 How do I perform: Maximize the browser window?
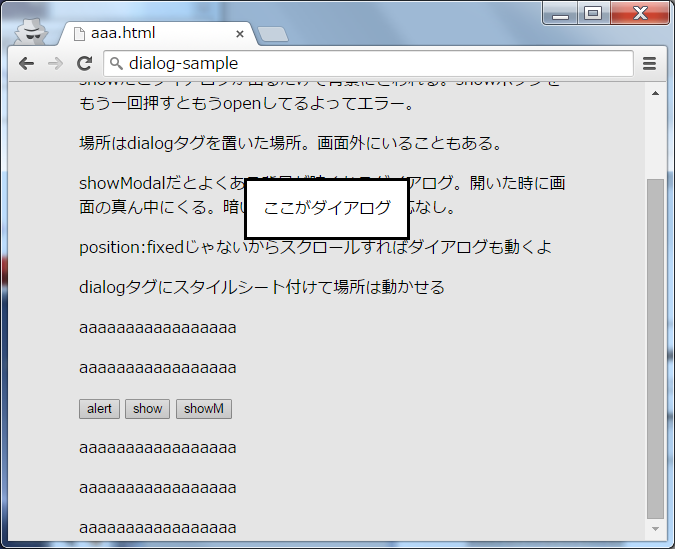click(592, 13)
